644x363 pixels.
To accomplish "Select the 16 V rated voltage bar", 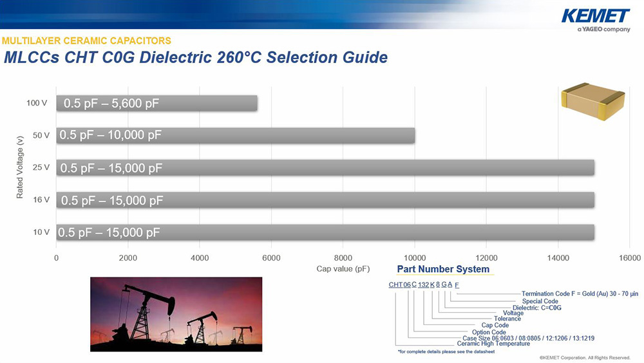I will [x=325, y=200].
